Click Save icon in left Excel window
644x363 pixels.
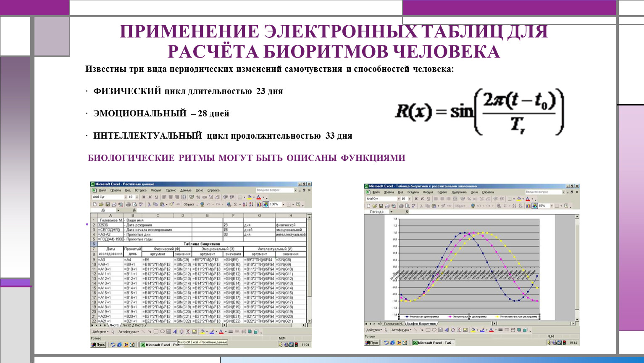click(x=107, y=205)
